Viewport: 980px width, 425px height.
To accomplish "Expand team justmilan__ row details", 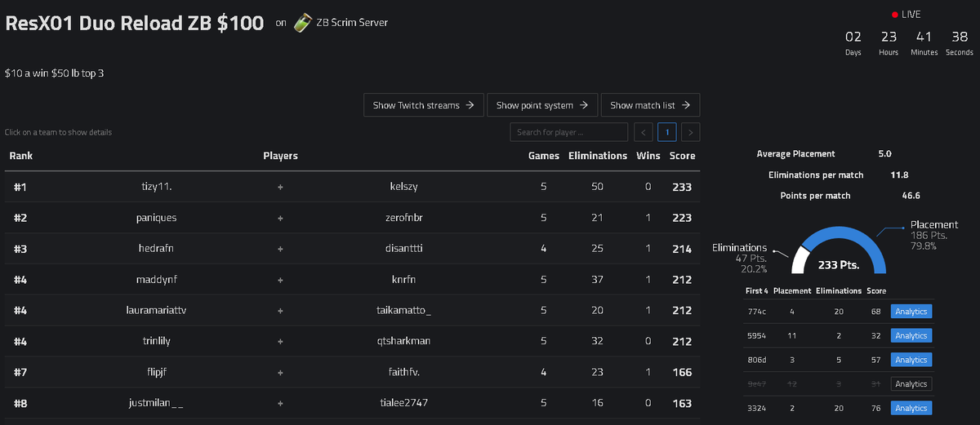I will tap(353, 403).
